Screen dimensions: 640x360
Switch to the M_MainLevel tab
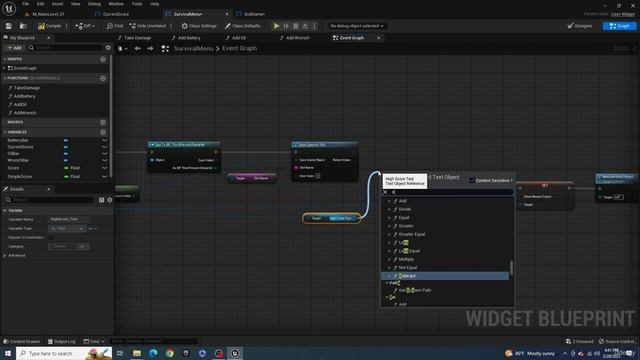[x=48, y=14]
